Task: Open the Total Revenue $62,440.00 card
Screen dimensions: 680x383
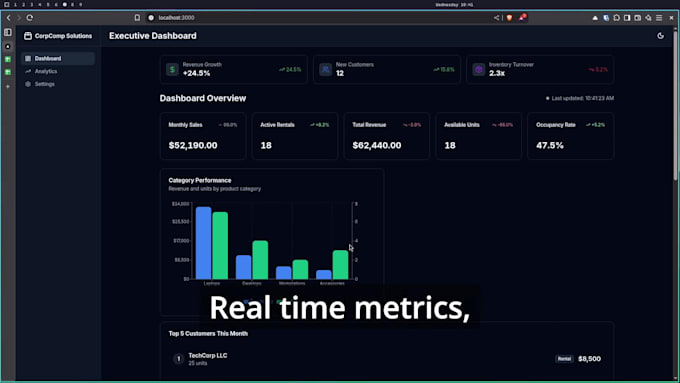Action: click(387, 136)
